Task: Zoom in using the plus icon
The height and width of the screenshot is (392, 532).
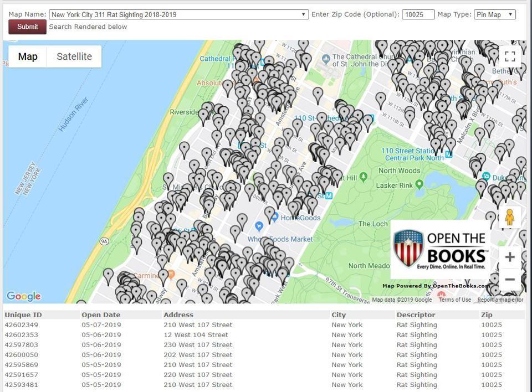Action: [509, 257]
